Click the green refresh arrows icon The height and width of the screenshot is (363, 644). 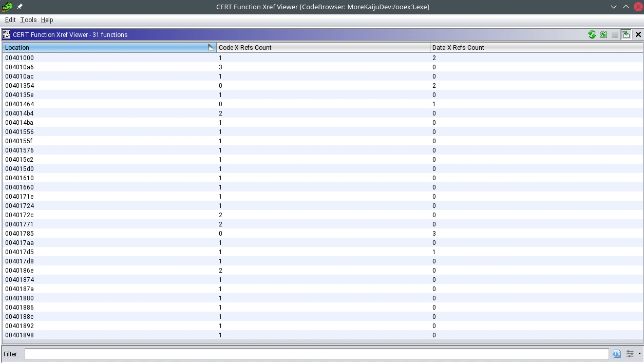click(x=592, y=34)
